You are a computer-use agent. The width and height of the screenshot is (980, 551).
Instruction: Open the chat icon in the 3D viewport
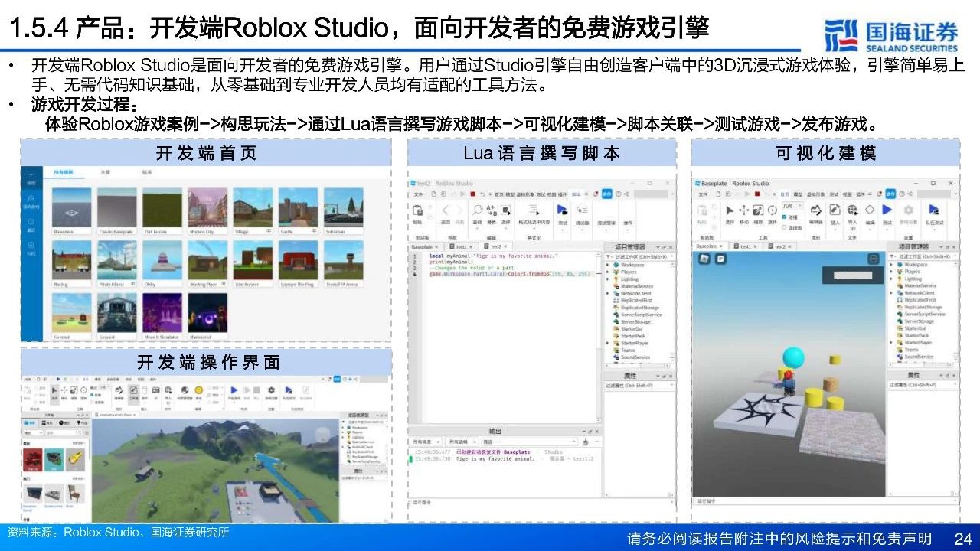point(719,260)
